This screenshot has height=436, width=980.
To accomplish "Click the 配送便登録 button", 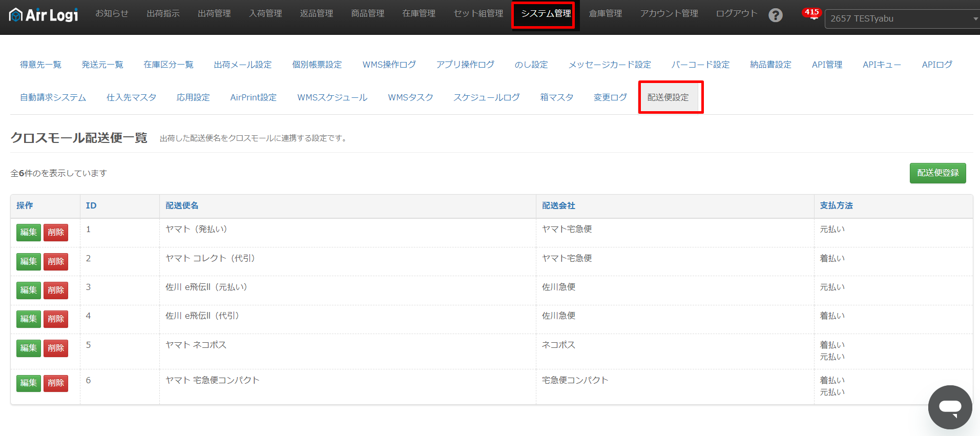I will pos(937,173).
